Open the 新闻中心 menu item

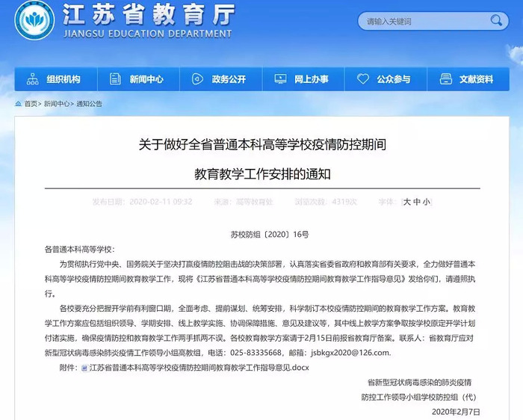[x=138, y=79]
